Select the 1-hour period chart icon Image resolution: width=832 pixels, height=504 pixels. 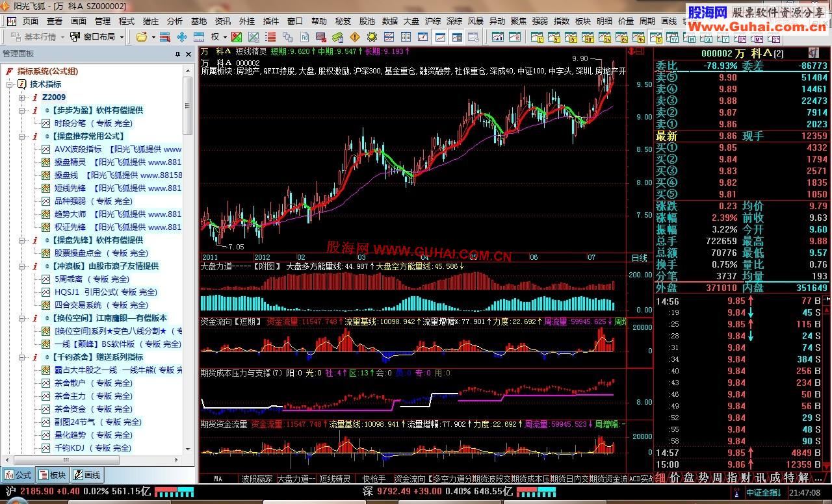[604, 37]
